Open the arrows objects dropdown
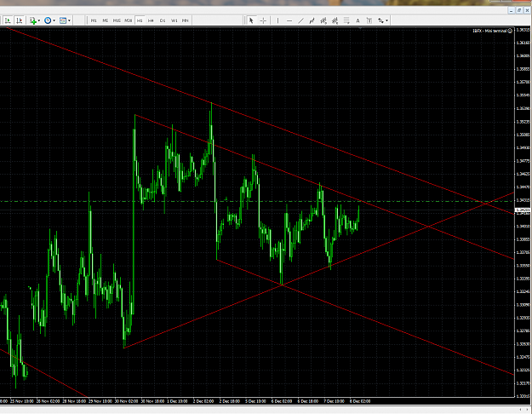The height and width of the screenshot is (414, 532). [386, 20]
